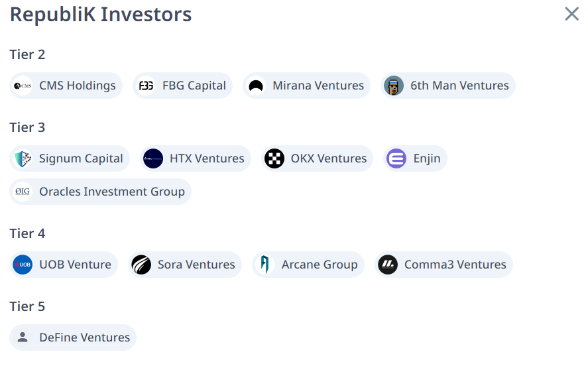Image resolution: width=588 pixels, height=370 pixels.
Task: Click the 6th Man Ventures avatar icon
Action: pyautogui.click(x=394, y=86)
